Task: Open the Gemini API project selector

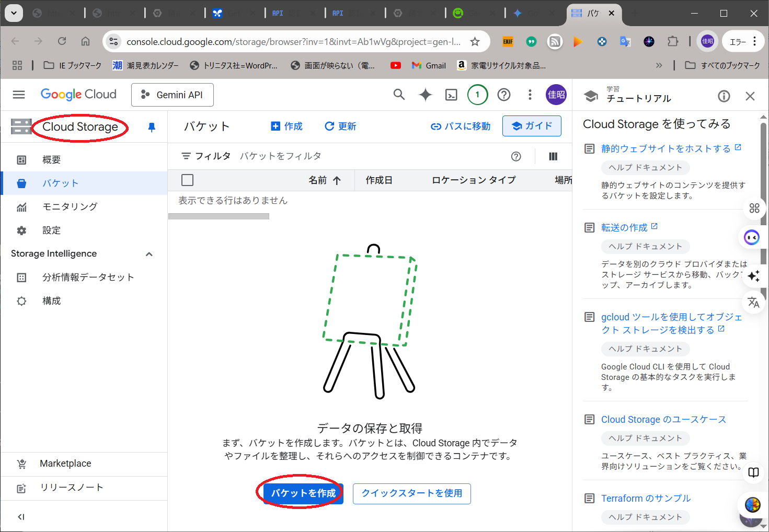Action: [172, 95]
